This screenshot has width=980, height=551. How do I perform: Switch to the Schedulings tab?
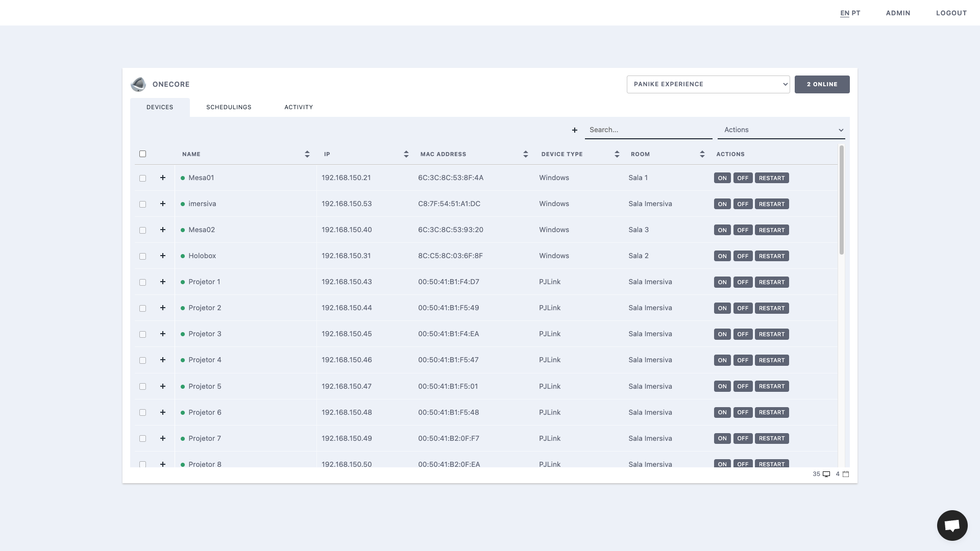coord(229,107)
